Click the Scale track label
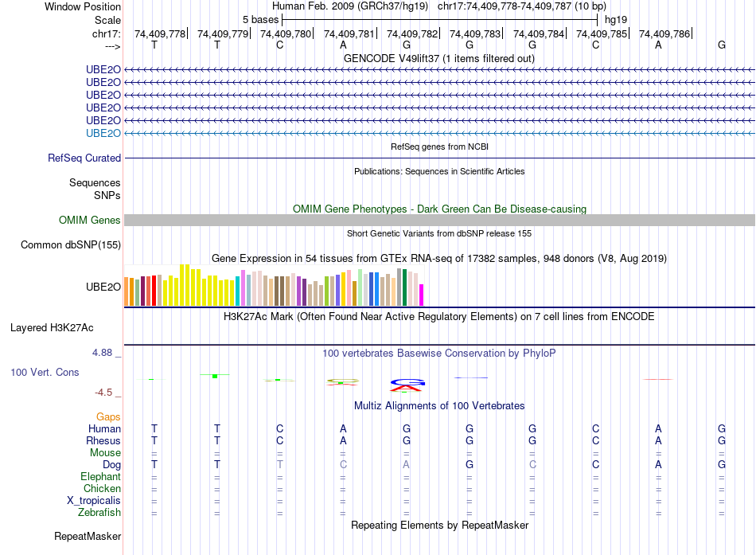Viewport: 756px width, 555px height. pos(107,20)
